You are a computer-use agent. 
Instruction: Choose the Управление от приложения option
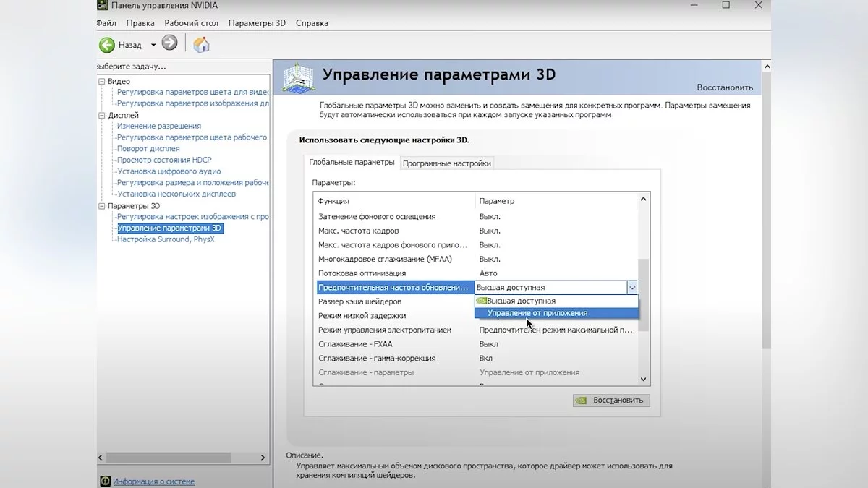(537, 313)
